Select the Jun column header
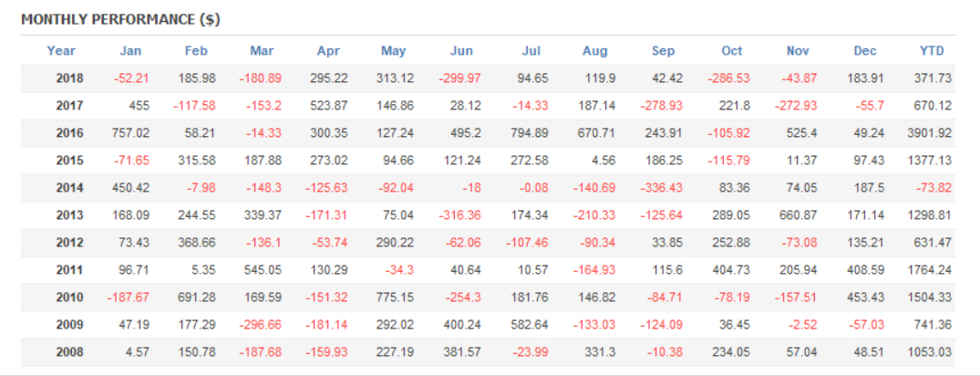The height and width of the screenshot is (376, 980). 461,51
